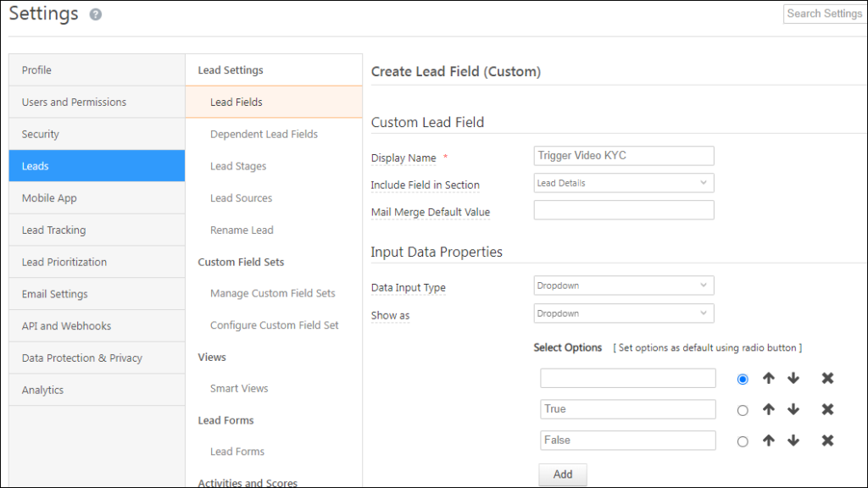Delete the blank first option row
Image resolution: width=868 pixels, height=488 pixels.
(x=827, y=379)
